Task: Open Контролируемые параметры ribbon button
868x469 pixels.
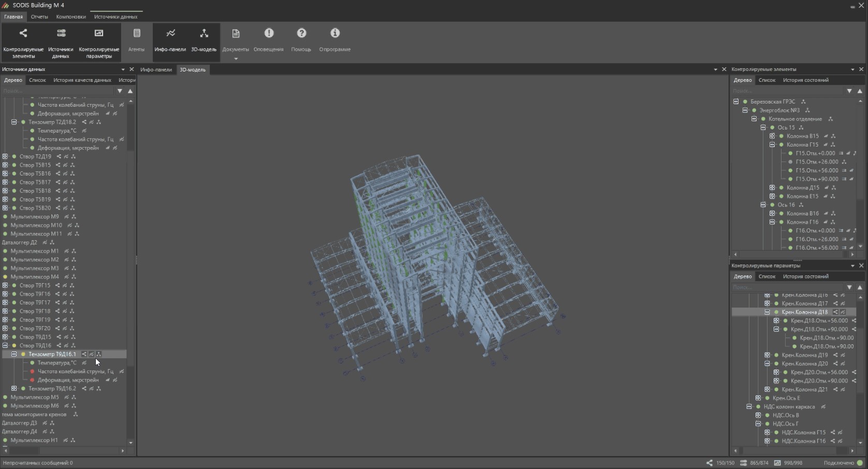Action: click(x=99, y=42)
